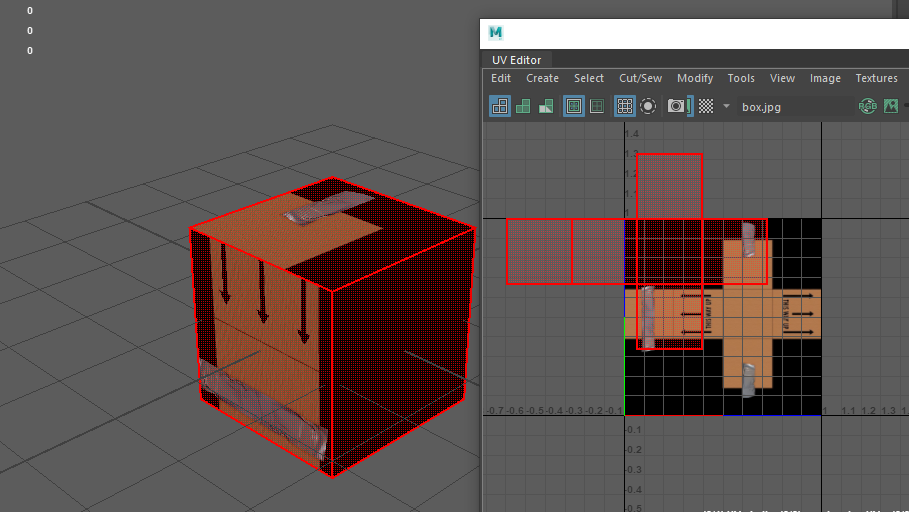Image resolution: width=909 pixels, height=512 pixels.
Task: Click the image display icon next to RGB
Action: pos(891,106)
